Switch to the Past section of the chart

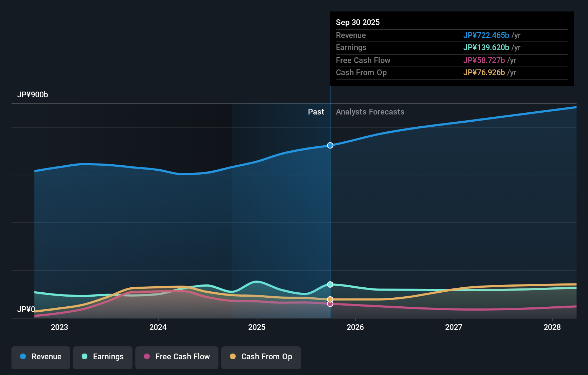[316, 112]
